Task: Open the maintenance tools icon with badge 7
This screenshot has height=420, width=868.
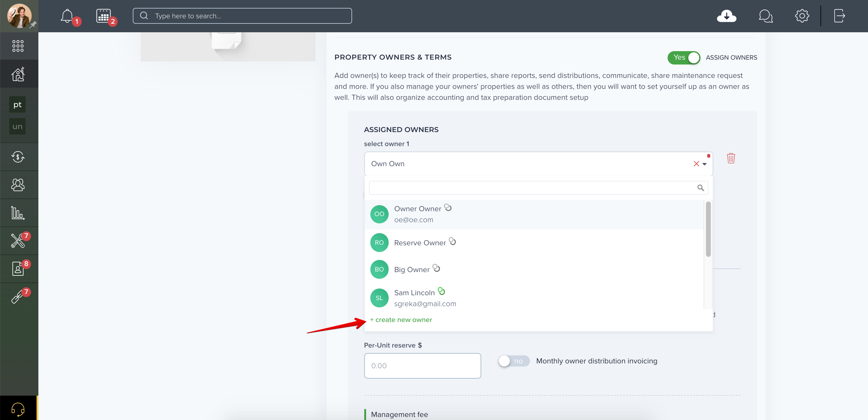Action: click(18, 240)
